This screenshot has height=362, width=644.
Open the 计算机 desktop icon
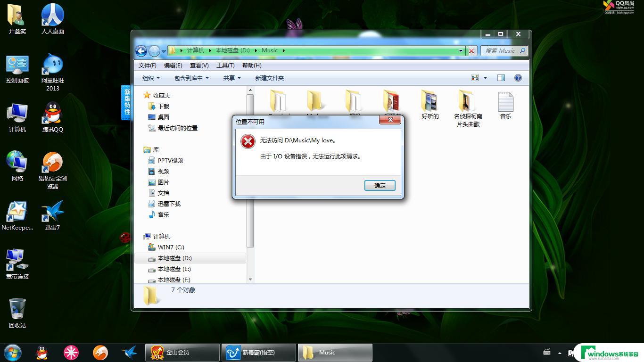click(x=17, y=117)
